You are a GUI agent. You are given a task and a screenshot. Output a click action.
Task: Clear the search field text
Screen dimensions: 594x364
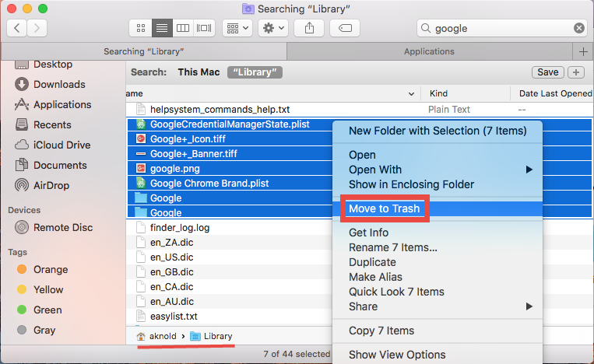tap(579, 28)
